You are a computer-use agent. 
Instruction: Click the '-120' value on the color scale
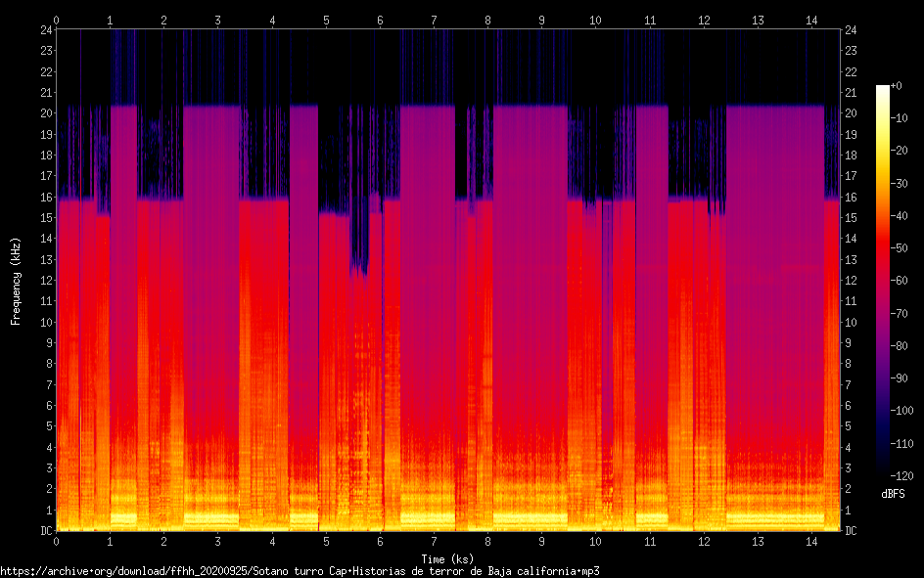(x=901, y=476)
